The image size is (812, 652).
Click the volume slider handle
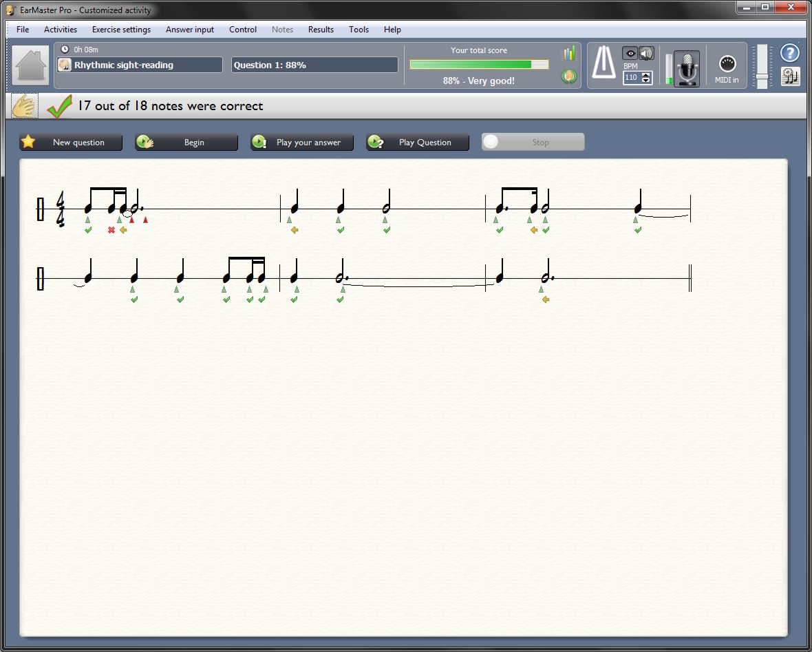762,76
